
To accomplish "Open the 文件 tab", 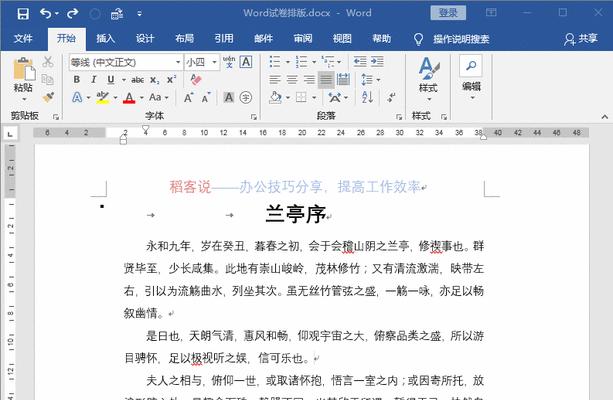I will click(x=23, y=39).
